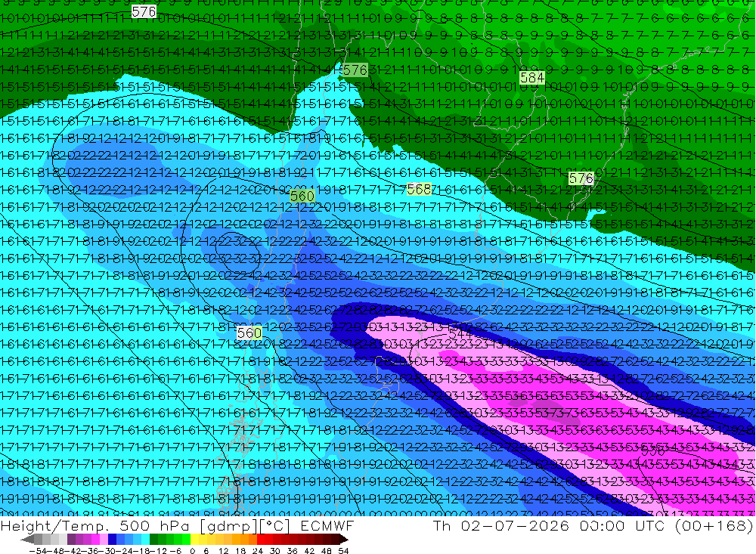The height and width of the screenshot is (554, 756).
Task: Click the '-54' label under the color scale
Action: point(38,551)
